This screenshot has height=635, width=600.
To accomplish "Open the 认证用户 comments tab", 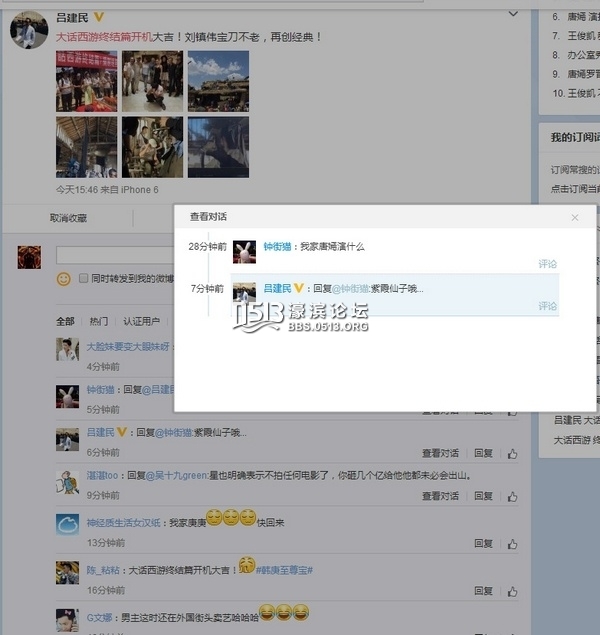I will (141, 321).
